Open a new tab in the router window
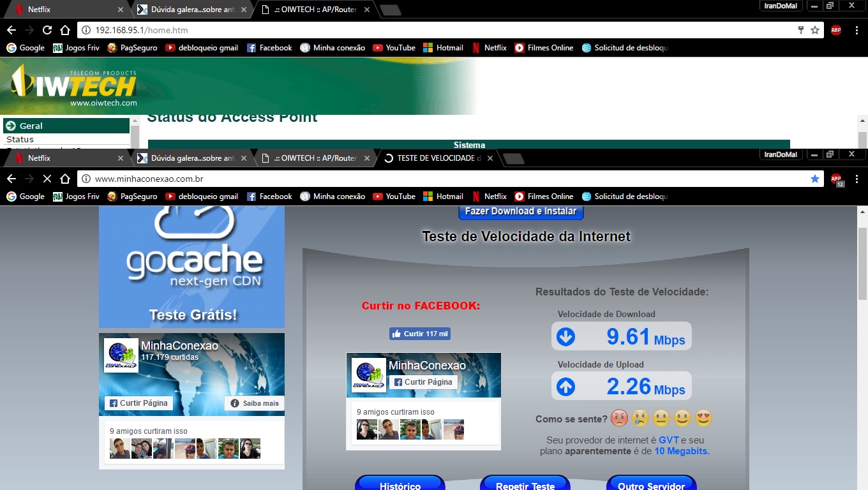This screenshot has height=490, width=868. tap(390, 10)
